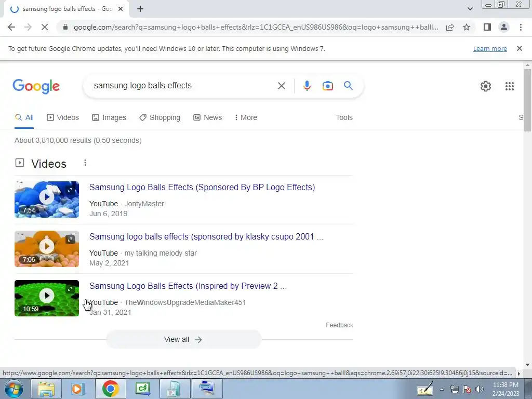
Task: Switch to the News tab
Action: point(208,117)
